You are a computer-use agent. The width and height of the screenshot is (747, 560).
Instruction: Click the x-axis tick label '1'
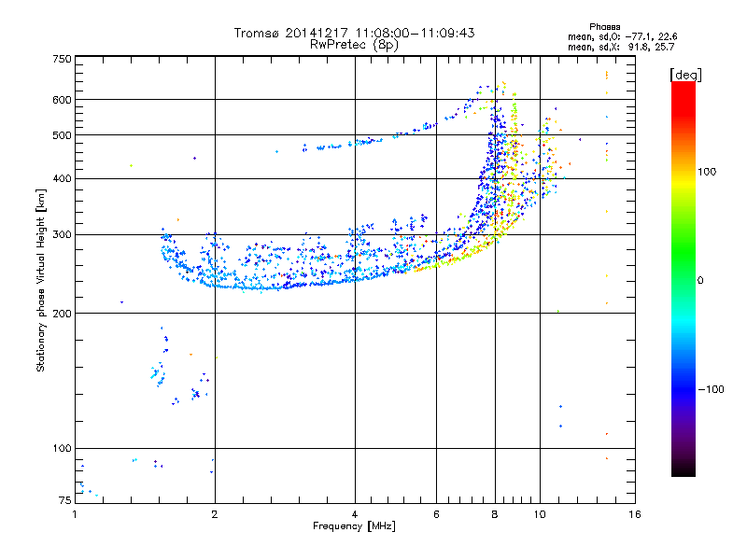tap(75, 514)
